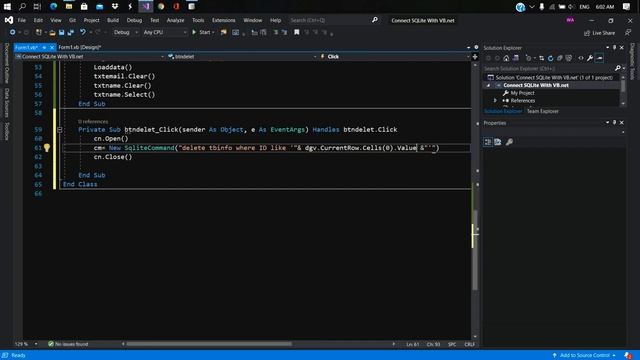Click the vertical editor scrollbar thumb

tap(475, 249)
